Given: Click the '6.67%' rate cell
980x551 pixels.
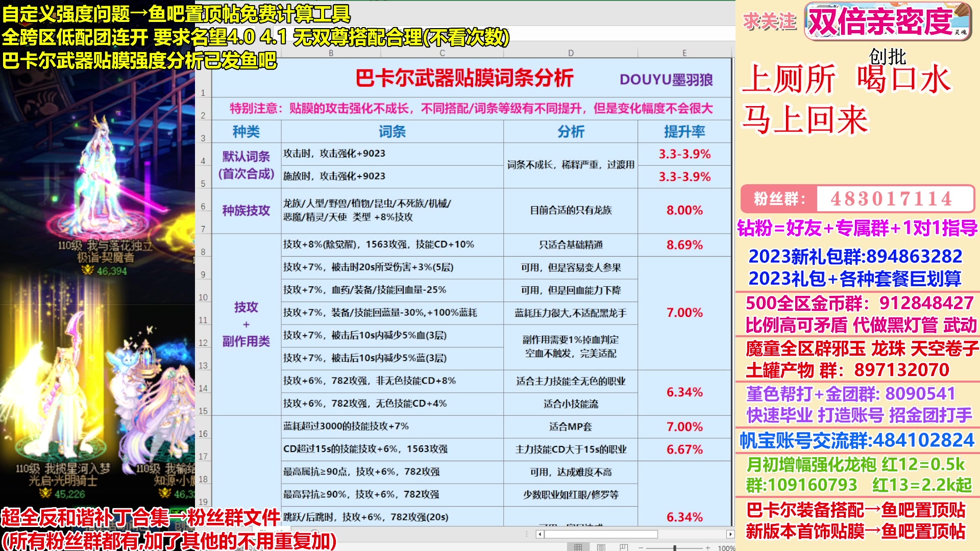Looking at the screenshot, I should 684,449.
